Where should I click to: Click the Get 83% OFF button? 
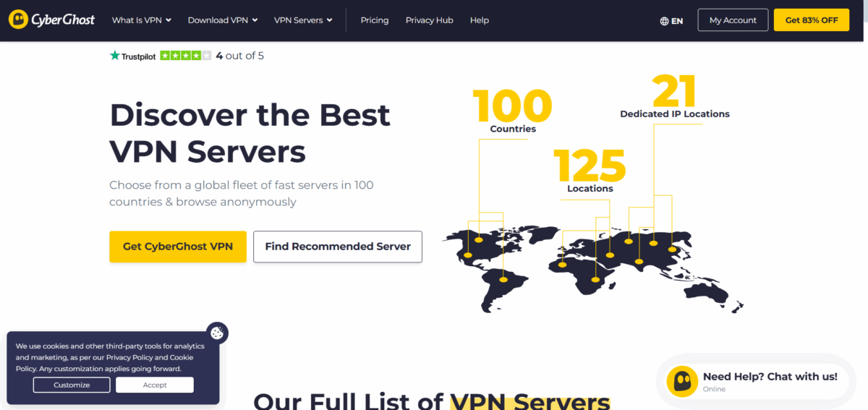coord(812,20)
